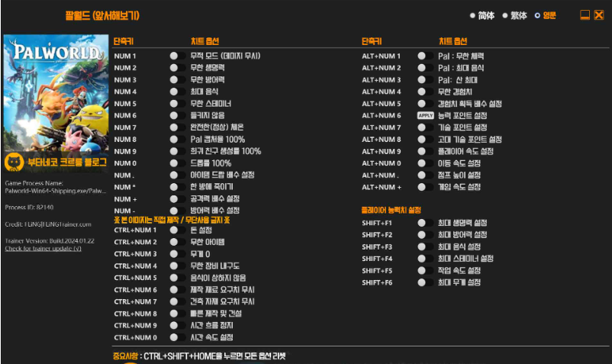
Task: Click Check for trainer update link
Action: (43, 249)
